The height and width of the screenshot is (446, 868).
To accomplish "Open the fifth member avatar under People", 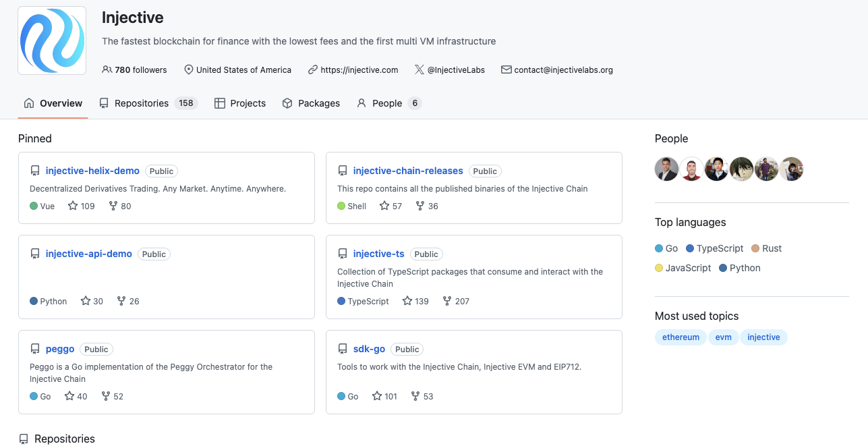I will 766,169.
